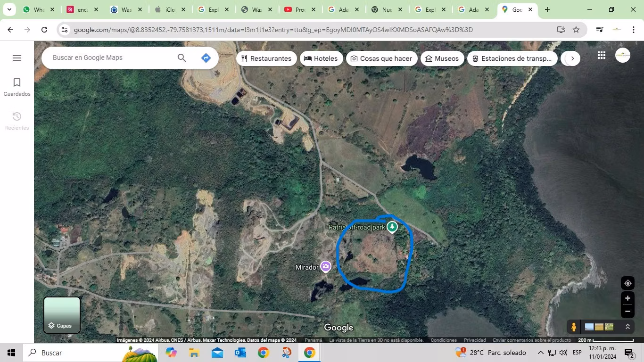Click the Chrome address bar URL
The width and height of the screenshot is (644, 362).
pyautogui.click(x=273, y=30)
